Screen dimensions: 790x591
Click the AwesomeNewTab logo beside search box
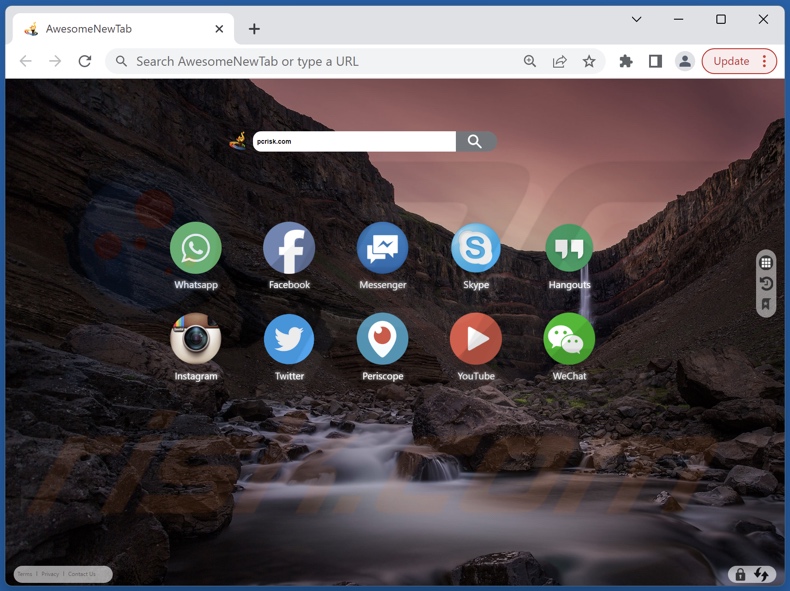tap(238, 141)
